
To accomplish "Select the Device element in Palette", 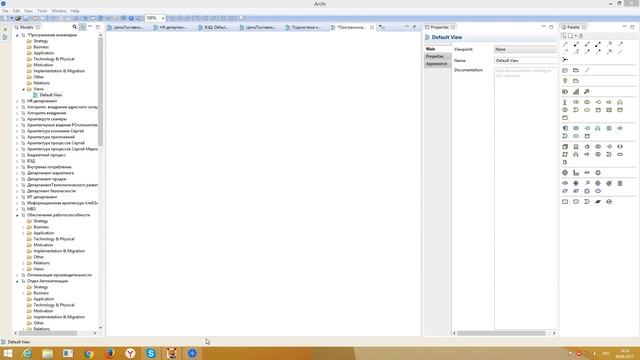I will tap(576, 147).
